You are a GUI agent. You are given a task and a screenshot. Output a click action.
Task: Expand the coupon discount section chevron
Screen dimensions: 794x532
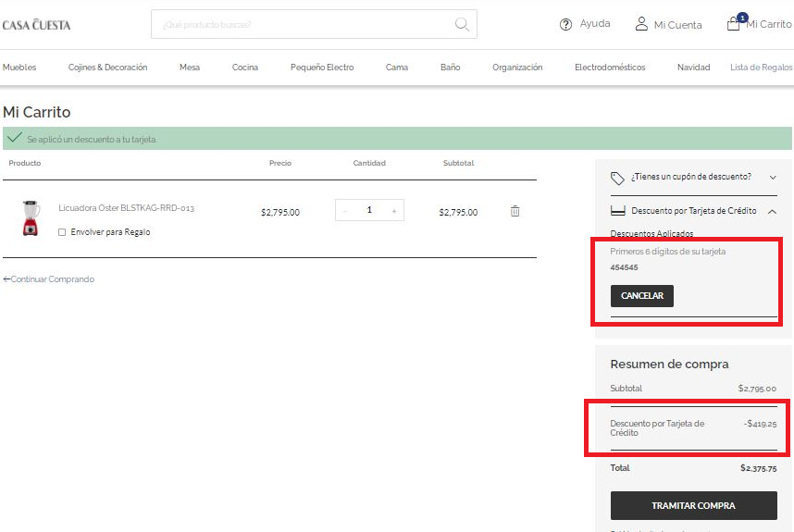point(773,177)
